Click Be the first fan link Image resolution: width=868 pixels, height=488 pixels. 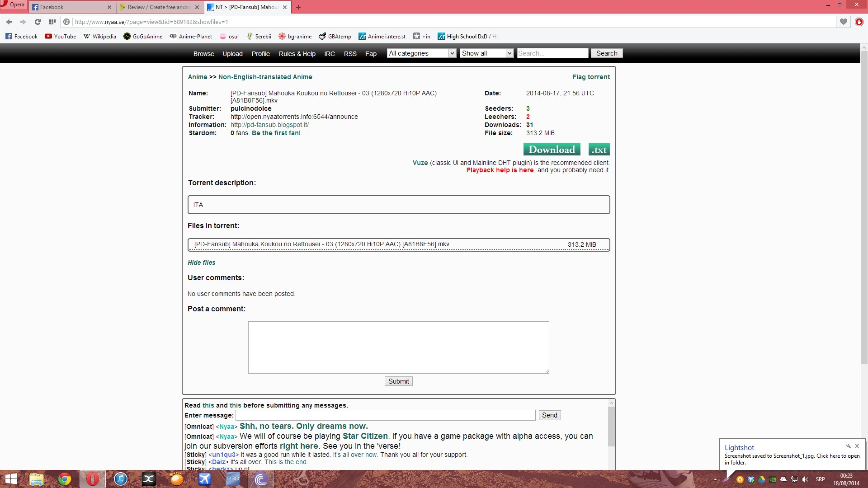276,133
